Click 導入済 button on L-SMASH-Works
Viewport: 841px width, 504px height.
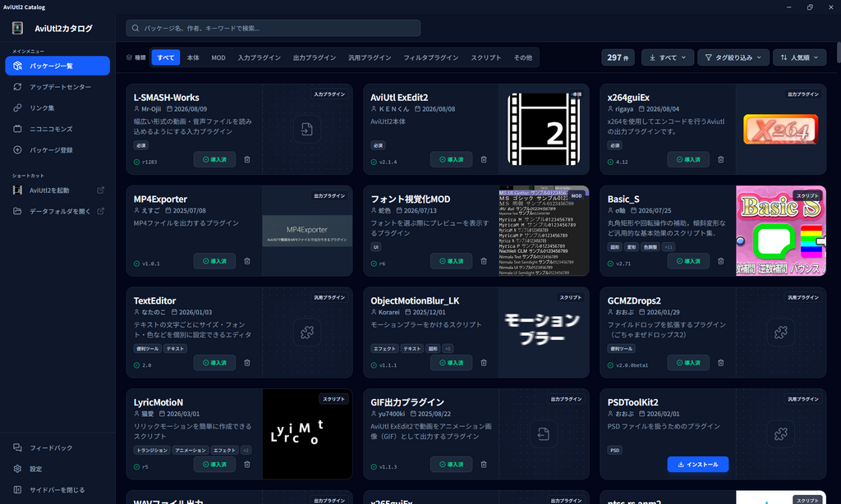214,160
